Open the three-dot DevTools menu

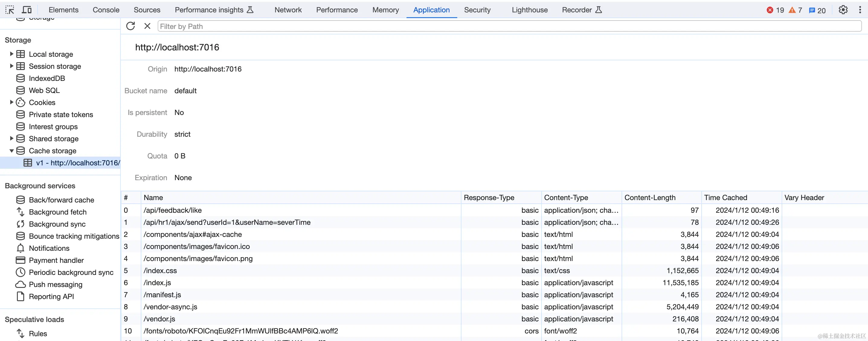[x=860, y=10]
